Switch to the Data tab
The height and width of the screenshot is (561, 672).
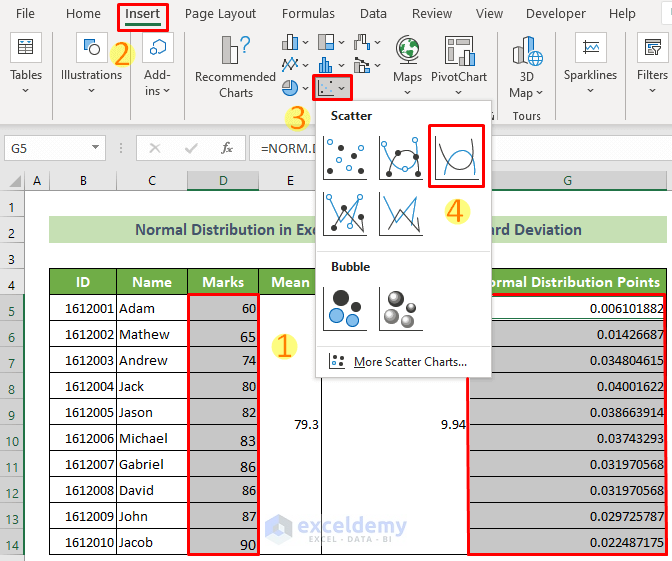click(373, 14)
